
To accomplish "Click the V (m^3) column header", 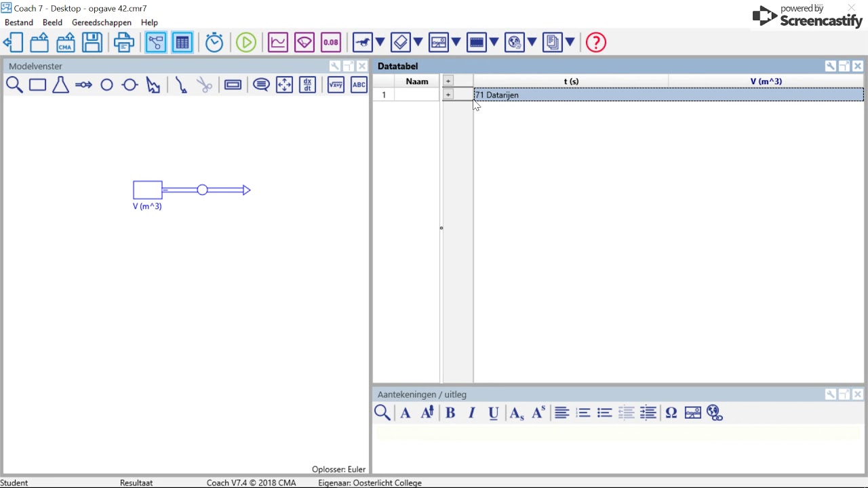I will (x=766, y=81).
